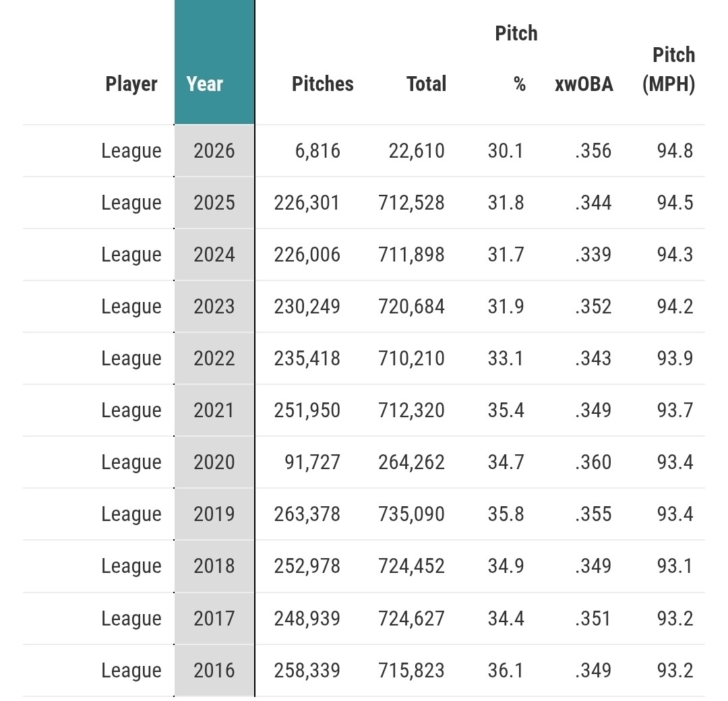Viewport: 728px width, 701px height.
Task: Sort by Total column header
Action: (426, 84)
